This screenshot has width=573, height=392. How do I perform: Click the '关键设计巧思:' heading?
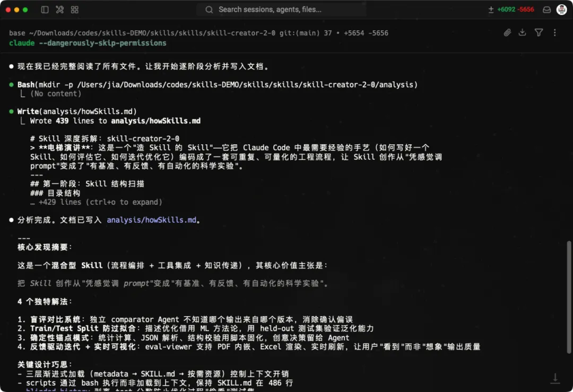click(x=45, y=364)
